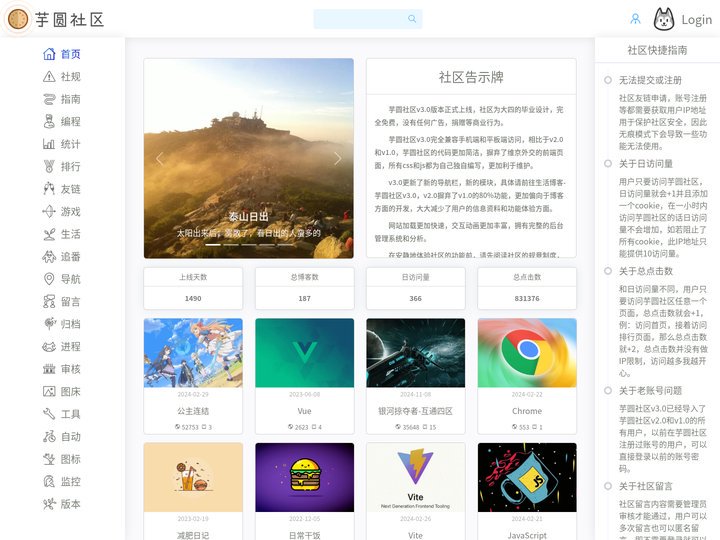Click the progress icon beside 进程
Viewport: 720px width, 540px height.
(49, 347)
